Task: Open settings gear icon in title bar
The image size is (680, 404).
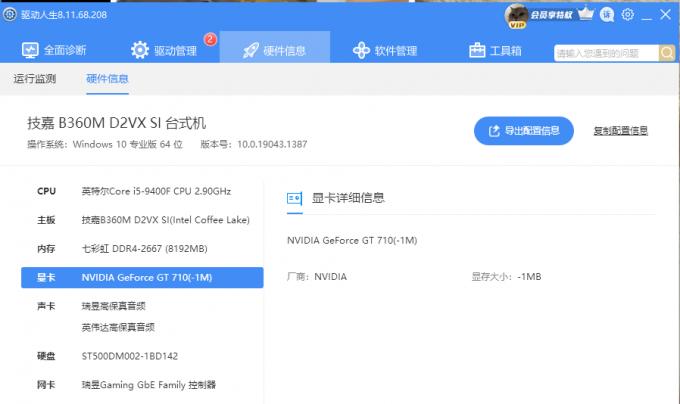Action: point(628,15)
